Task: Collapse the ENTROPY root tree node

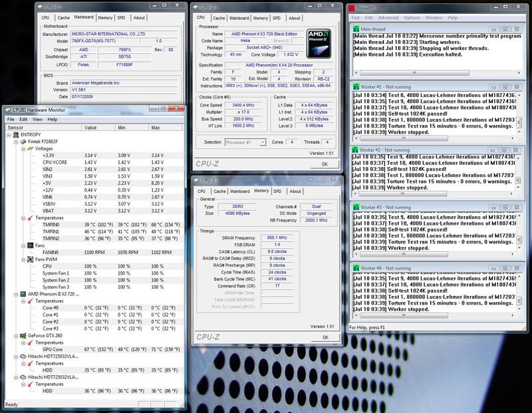Action: click(x=9, y=135)
